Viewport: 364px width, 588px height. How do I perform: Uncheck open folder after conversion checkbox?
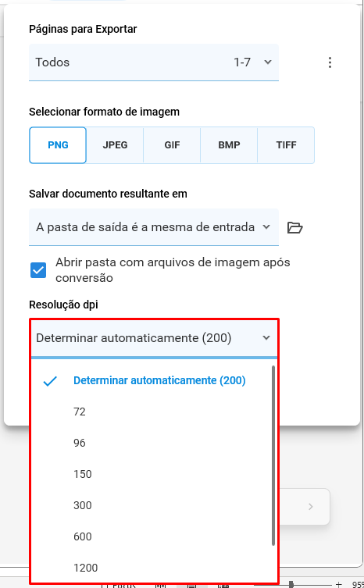38,270
